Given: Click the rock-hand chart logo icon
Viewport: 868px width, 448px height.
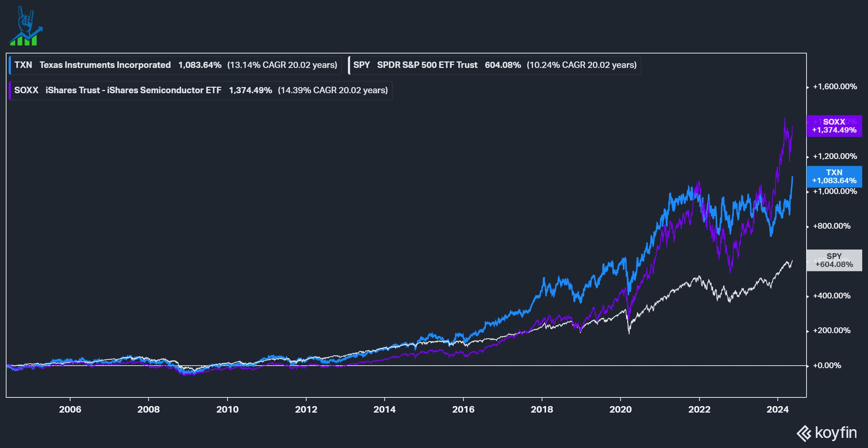Looking at the screenshot, I should [26, 26].
